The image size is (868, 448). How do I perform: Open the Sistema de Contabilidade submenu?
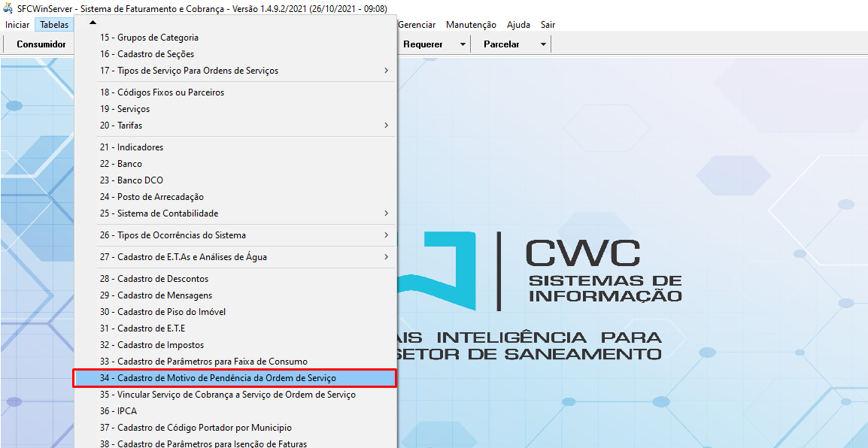[386, 213]
